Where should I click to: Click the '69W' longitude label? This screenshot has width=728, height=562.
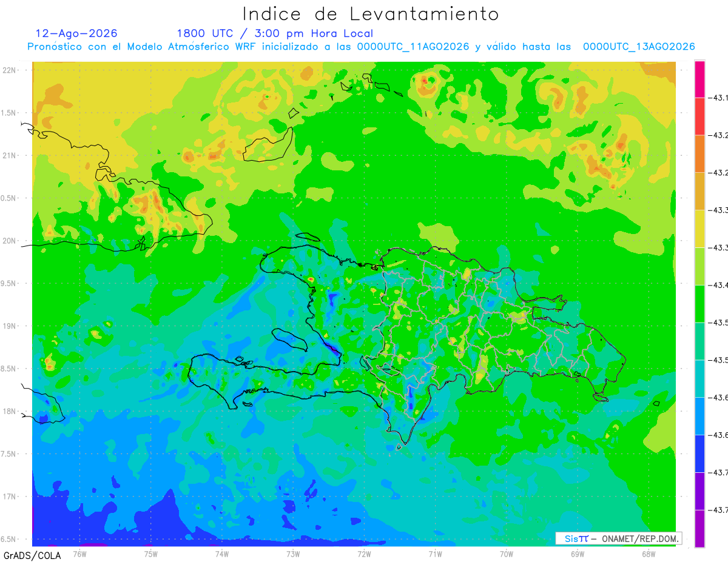click(578, 554)
